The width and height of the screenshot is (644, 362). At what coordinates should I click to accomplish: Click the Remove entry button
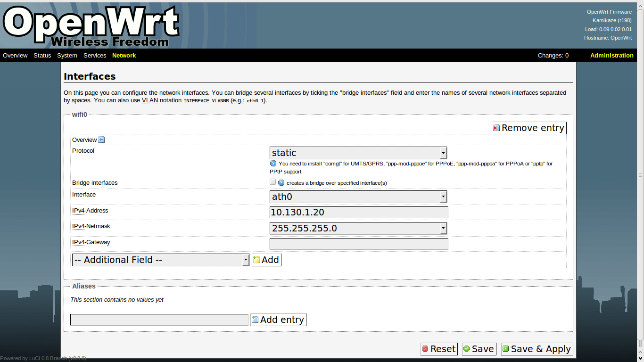529,128
